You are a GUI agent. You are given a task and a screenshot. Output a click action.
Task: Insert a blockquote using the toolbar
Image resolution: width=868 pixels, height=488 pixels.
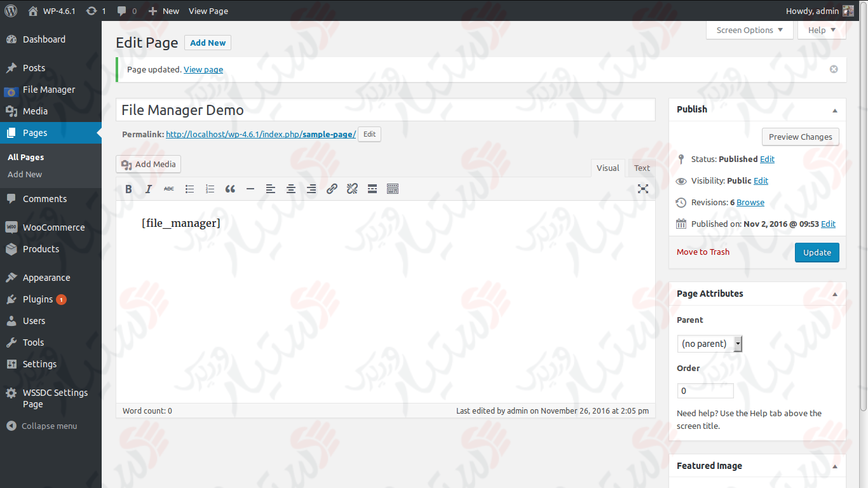(230, 189)
